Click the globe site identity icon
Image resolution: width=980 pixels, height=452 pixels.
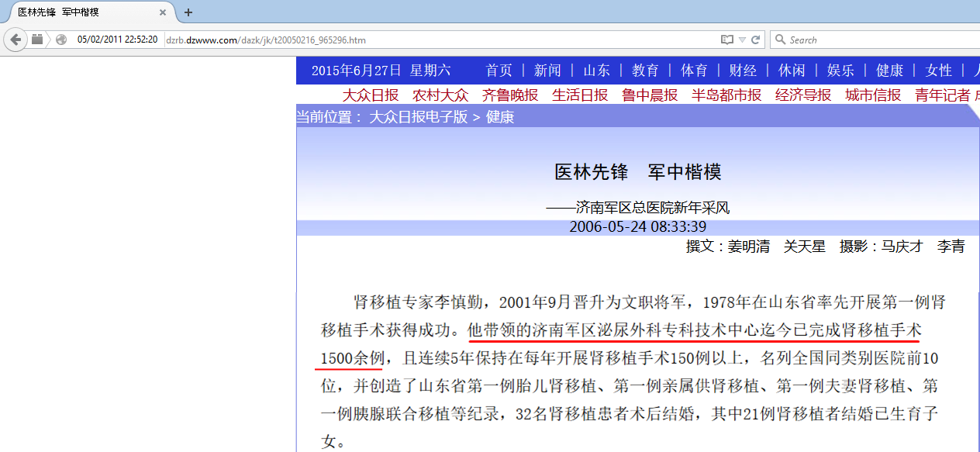pos(61,40)
